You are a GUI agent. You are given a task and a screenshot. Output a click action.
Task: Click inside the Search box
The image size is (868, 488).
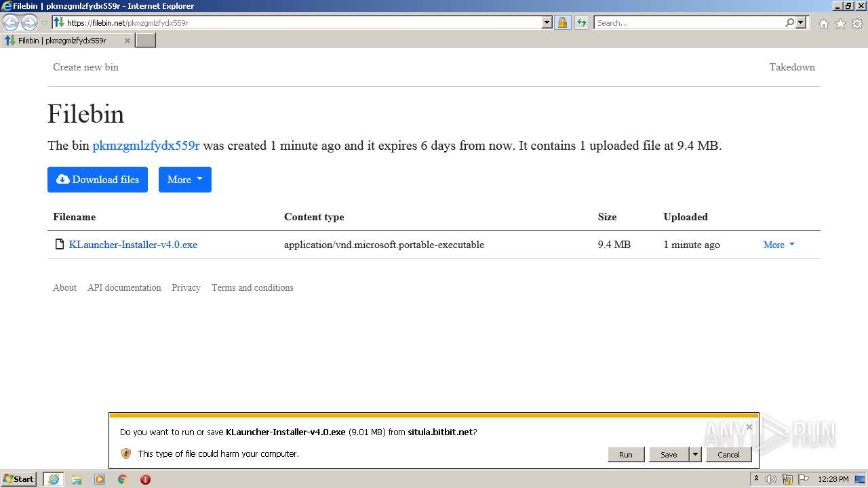point(688,22)
